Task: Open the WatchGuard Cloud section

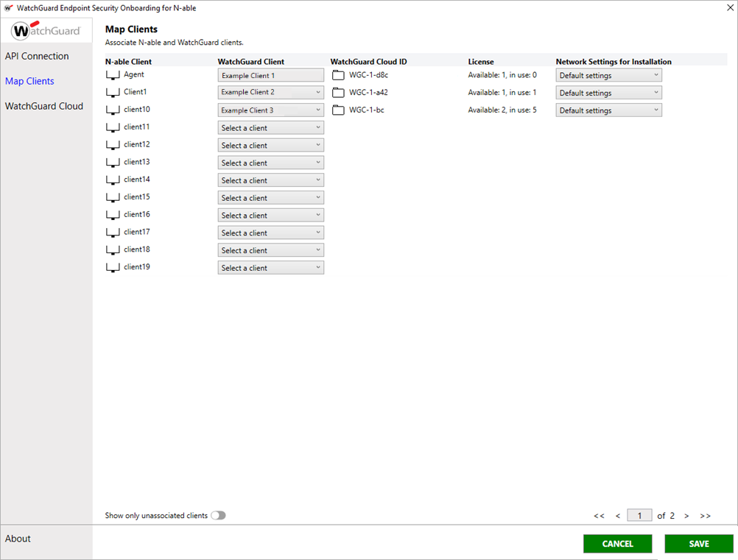Action: point(44,106)
